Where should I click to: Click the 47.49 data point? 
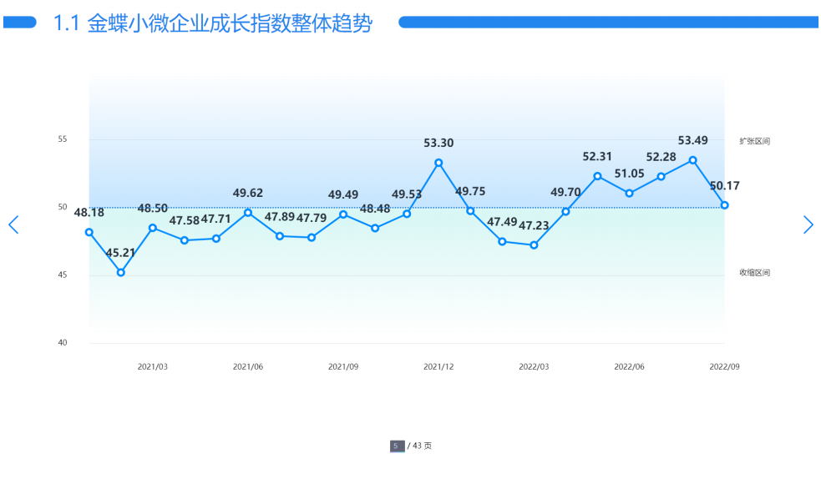(502, 241)
